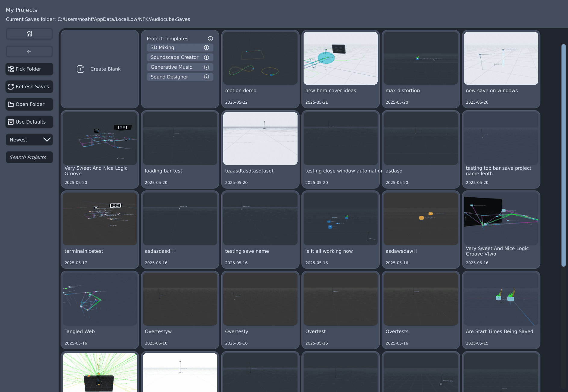Viewport: 568px width, 392px height.
Task: Open the testing close window automation thumbnail
Action: (341, 139)
